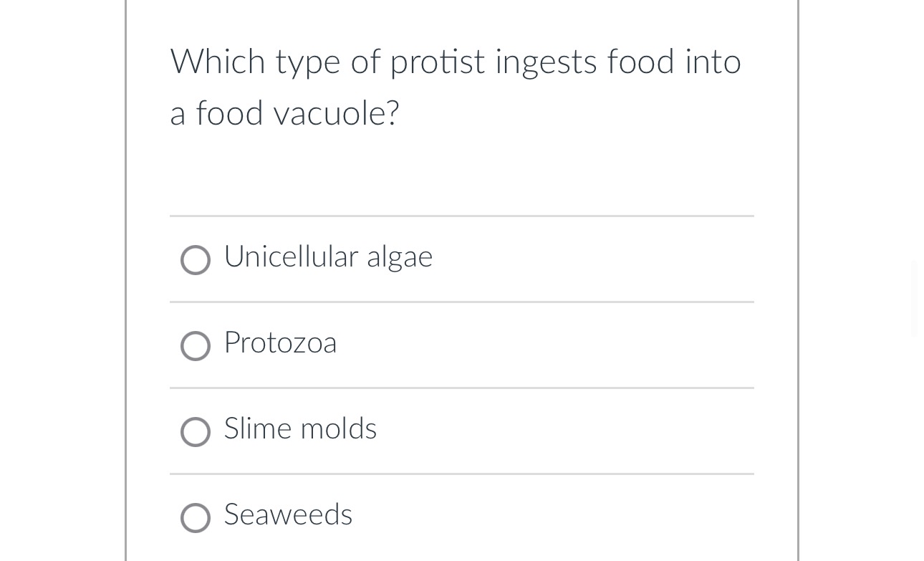Click the Seaweeds answer text

click(x=288, y=514)
